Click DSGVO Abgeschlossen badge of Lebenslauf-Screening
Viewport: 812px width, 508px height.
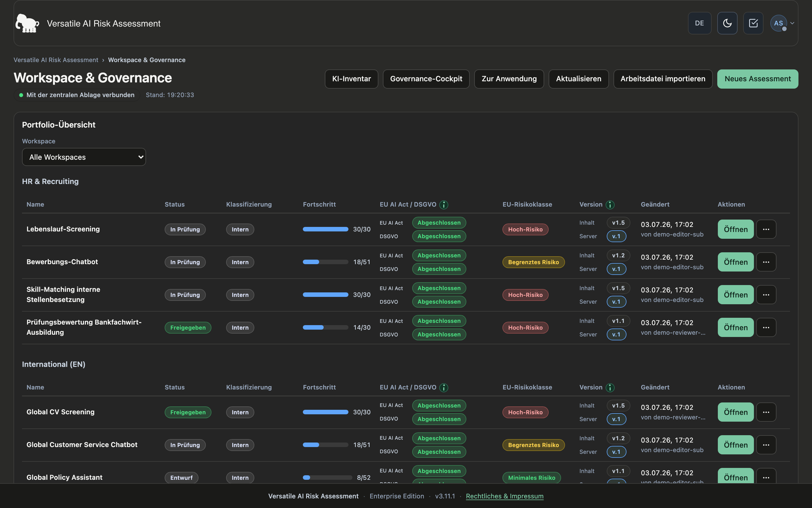pyautogui.click(x=439, y=236)
